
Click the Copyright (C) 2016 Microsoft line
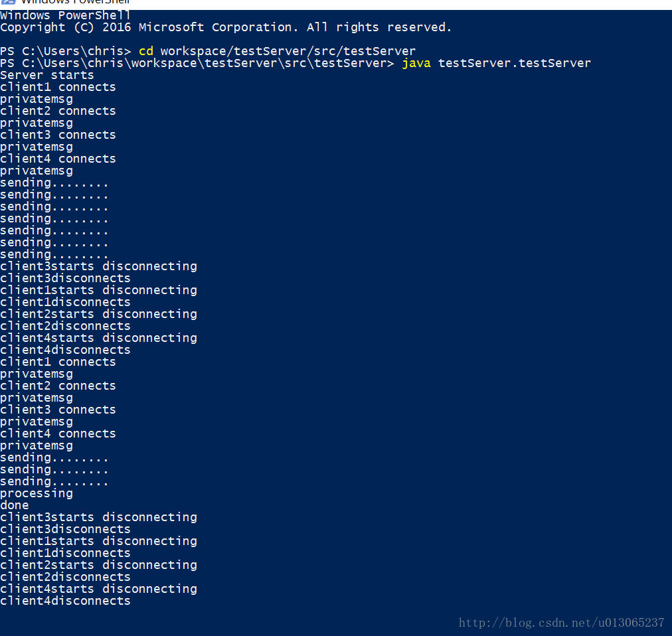coord(226,27)
